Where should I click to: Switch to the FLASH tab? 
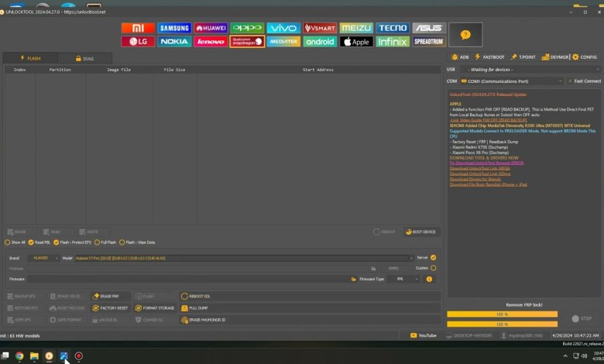(30, 58)
